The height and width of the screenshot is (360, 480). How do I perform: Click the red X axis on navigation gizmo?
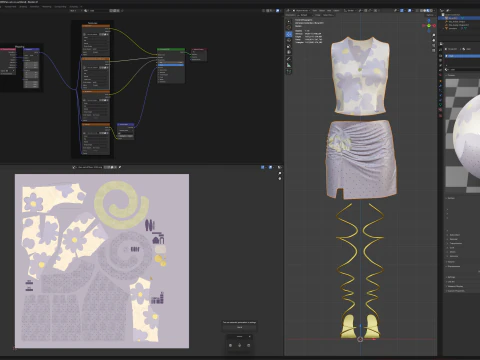coord(434,26)
